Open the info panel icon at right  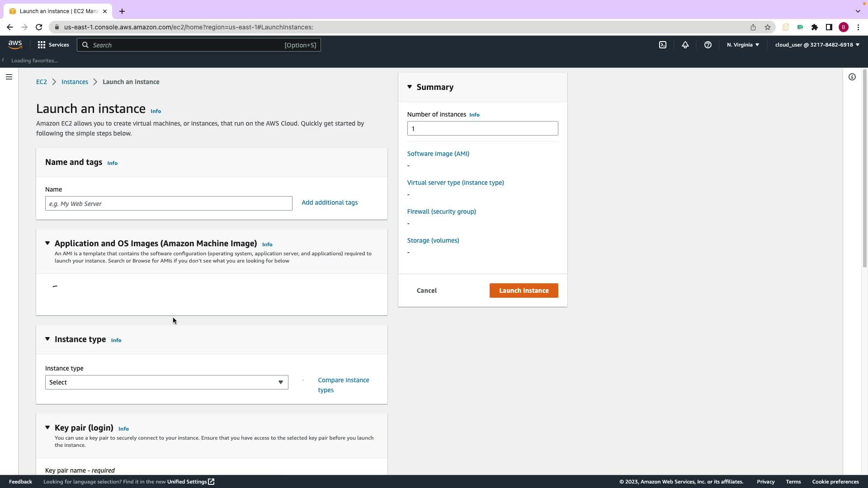852,77
